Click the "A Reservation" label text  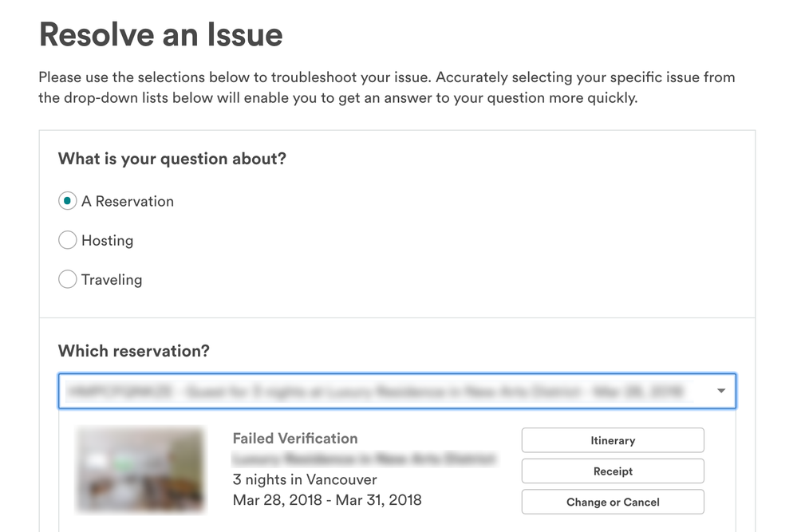pyautogui.click(x=127, y=201)
